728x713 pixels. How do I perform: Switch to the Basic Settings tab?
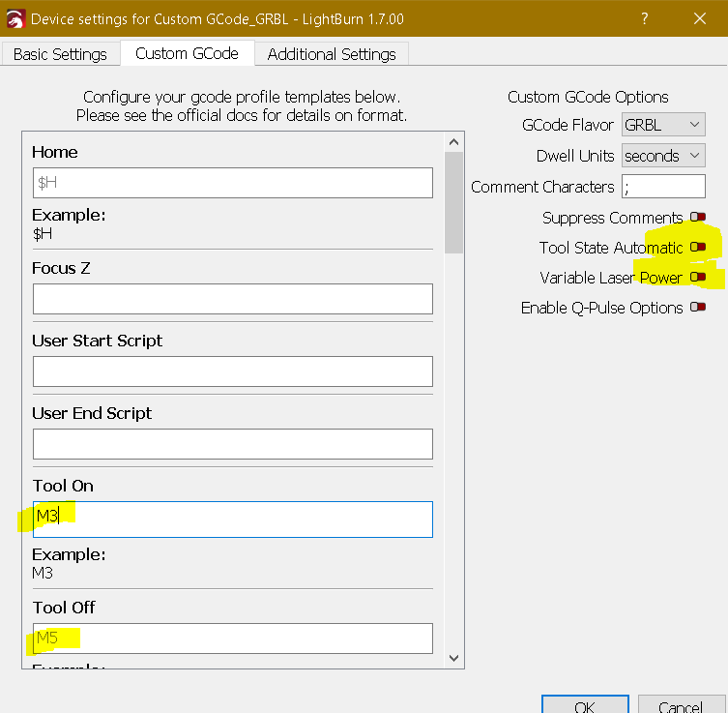click(x=60, y=54)
